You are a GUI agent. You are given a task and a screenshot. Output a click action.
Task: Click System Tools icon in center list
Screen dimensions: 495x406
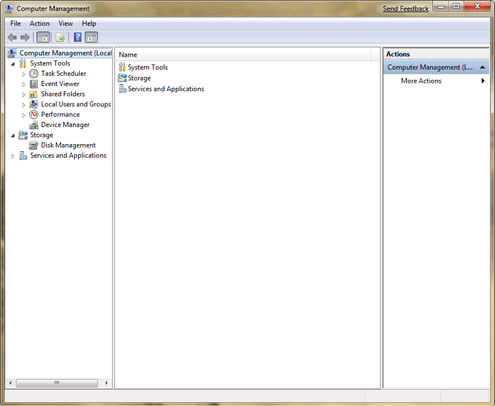[x=122, y=67]
